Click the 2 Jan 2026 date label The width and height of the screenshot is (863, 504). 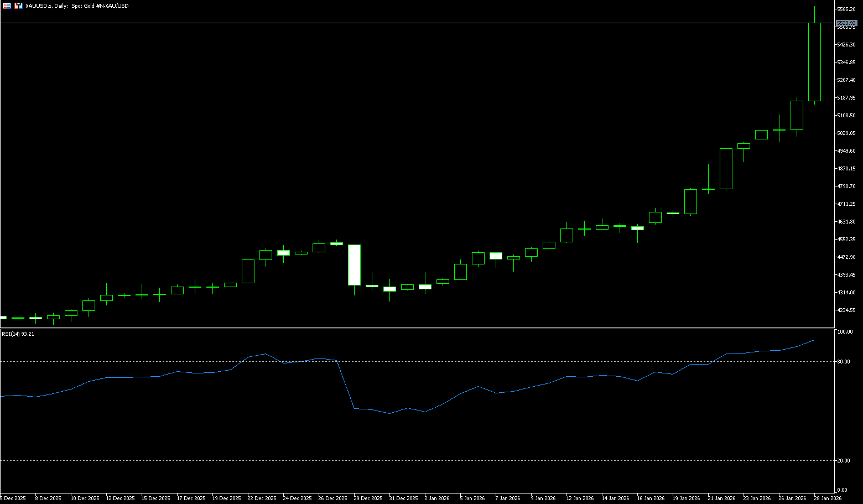[x=436, y=498]
